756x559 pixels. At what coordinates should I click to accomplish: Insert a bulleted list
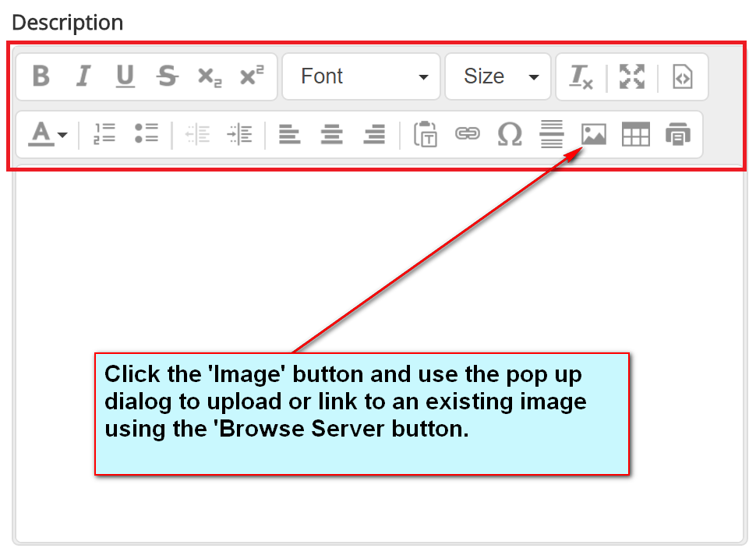(x=146, y=134)
